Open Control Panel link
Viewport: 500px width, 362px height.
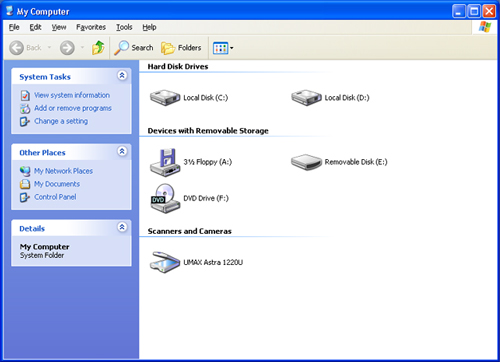point(55,197)
